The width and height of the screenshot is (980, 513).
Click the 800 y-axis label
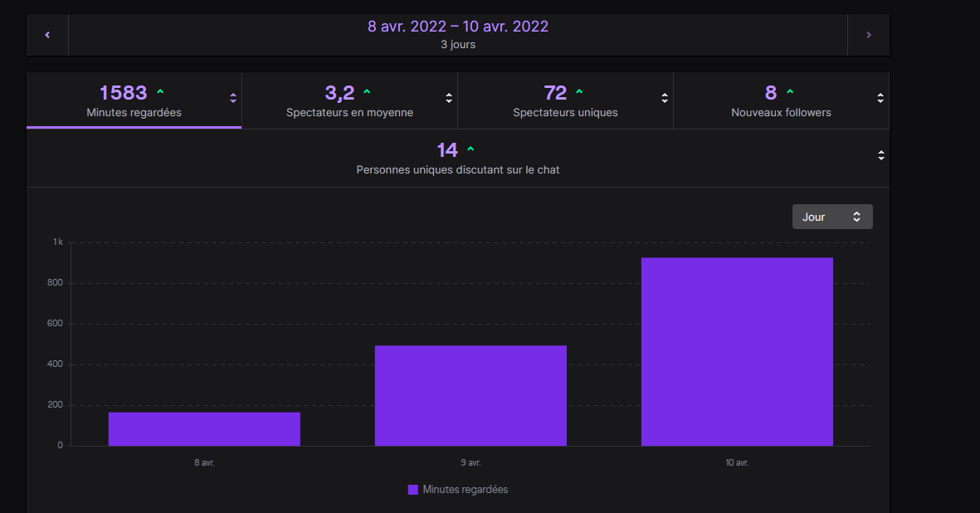coord(55,282)
